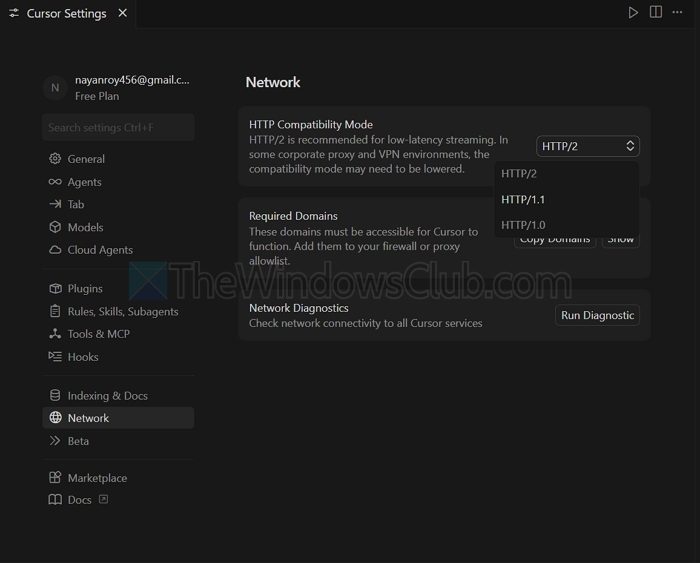The height and width of the screenshot is (563, 700).
Task: Open the Beta chevrons icon
Action: [x=55, y=441]
